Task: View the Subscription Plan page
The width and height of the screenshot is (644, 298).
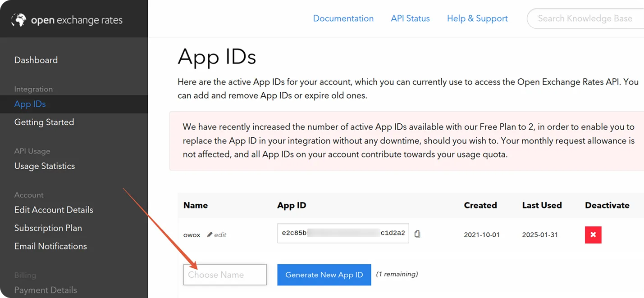Action: pyautogui.click(x=48, y=228)
